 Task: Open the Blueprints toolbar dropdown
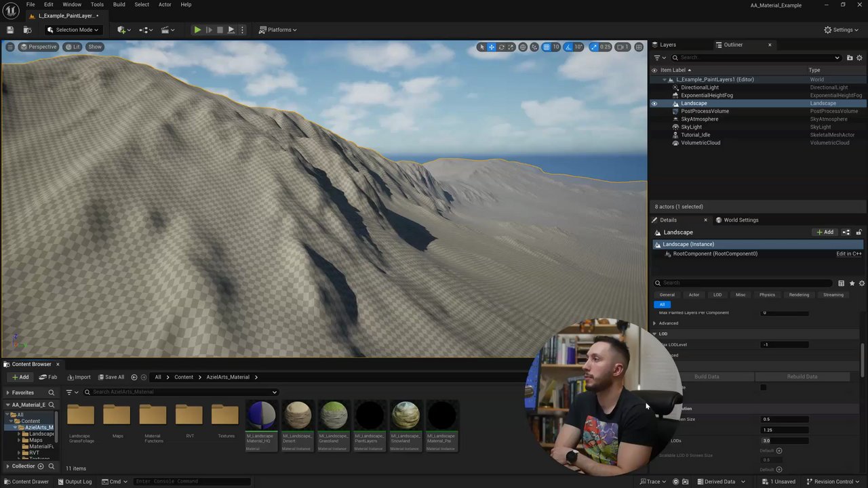coord(146,30)
